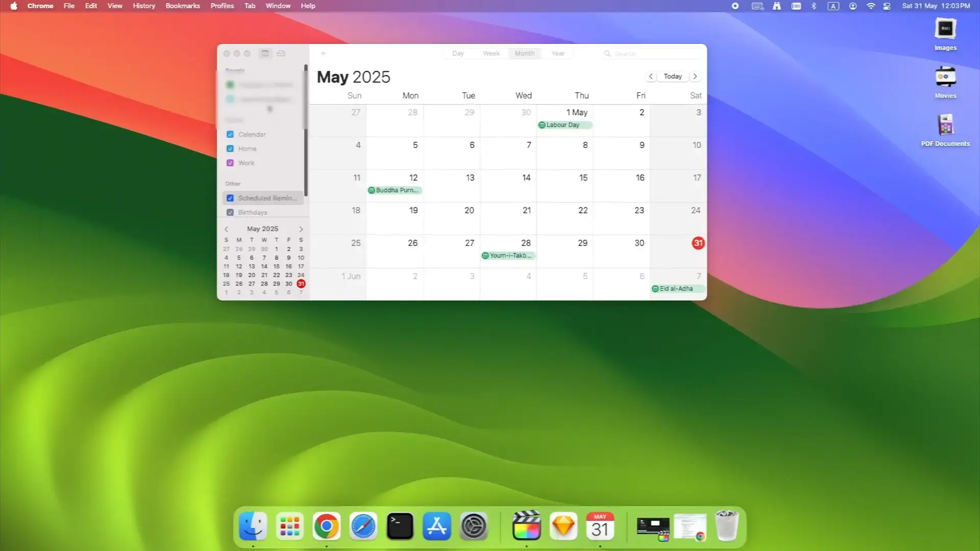Screen dimensions: 980x551
Task: Toggle the calendar list sidebar icon
Action: 265,53
